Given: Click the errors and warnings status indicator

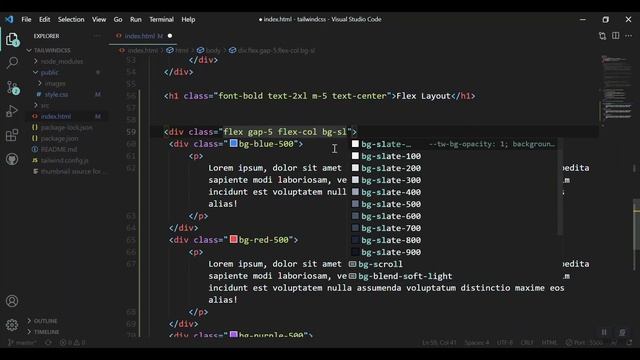Looking at the screenshot, I should click(x=73, y=343).
